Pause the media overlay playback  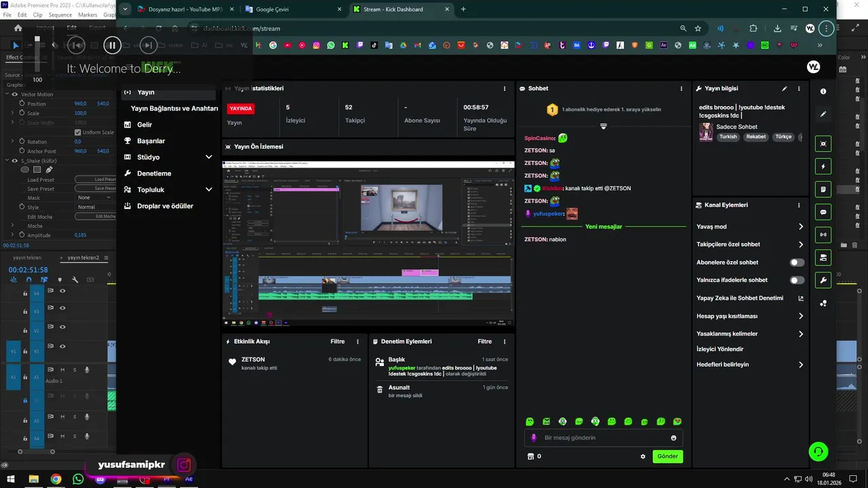click(x=112, y=45)
